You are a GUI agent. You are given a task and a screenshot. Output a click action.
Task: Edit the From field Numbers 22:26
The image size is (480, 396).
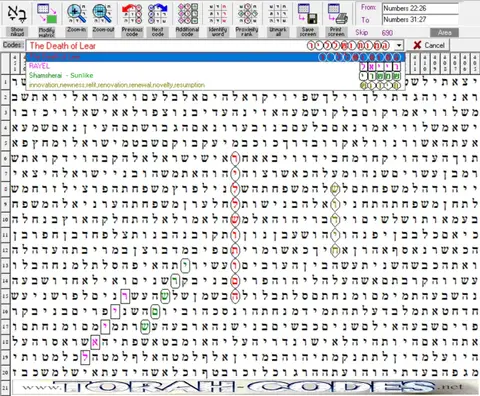420,8
